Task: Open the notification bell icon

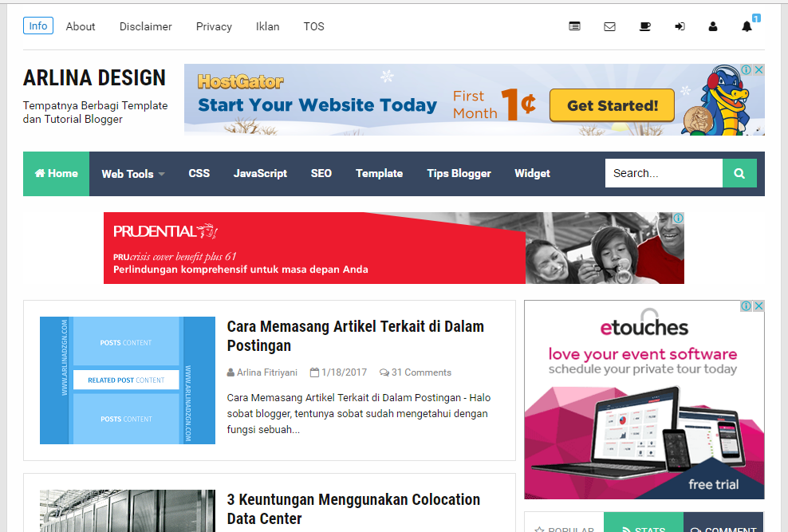Action: tap(747, 26)
